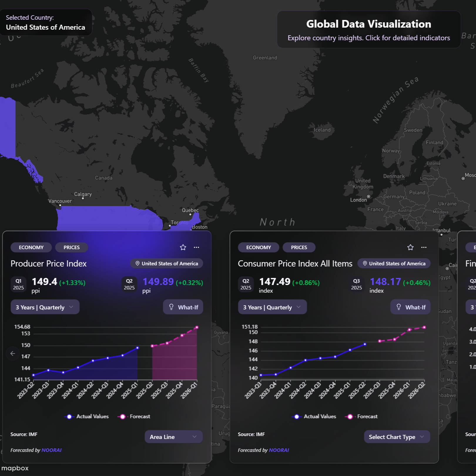Click Q1 2025 badge on Producer Price card
This screenshot has height=476, width=476.
tap(19, 284)
